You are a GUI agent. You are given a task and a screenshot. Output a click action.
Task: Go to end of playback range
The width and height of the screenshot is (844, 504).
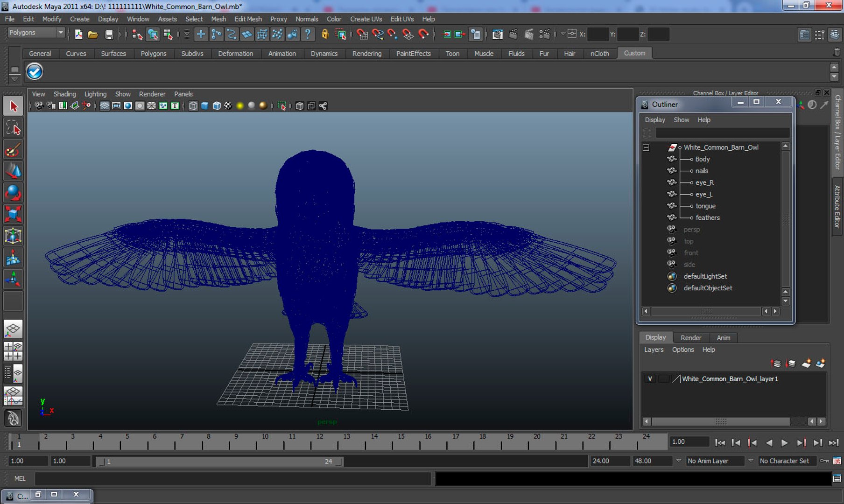coord(834,443)
